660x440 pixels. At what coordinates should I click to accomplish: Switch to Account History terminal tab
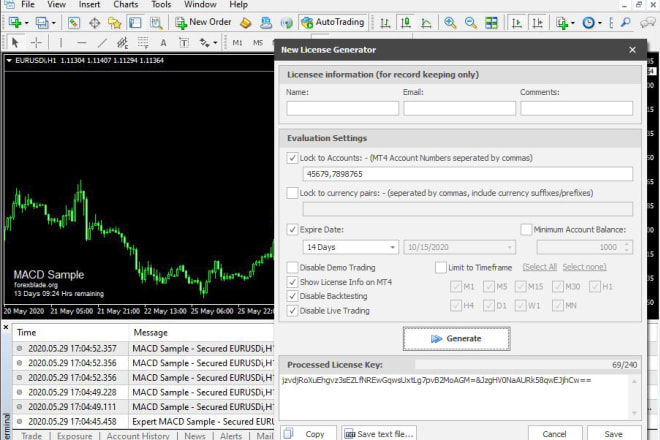138,436
